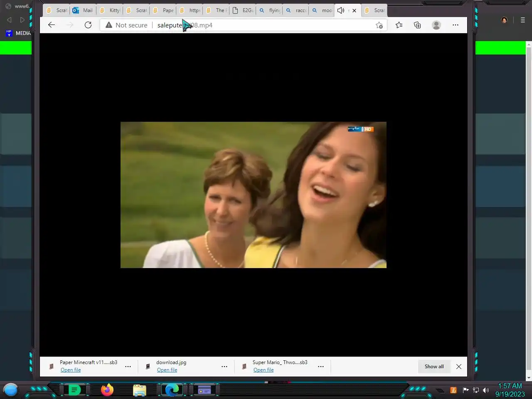Open Edge's Settings and more menu
This screenshot has width=532, height=399.
456,25
